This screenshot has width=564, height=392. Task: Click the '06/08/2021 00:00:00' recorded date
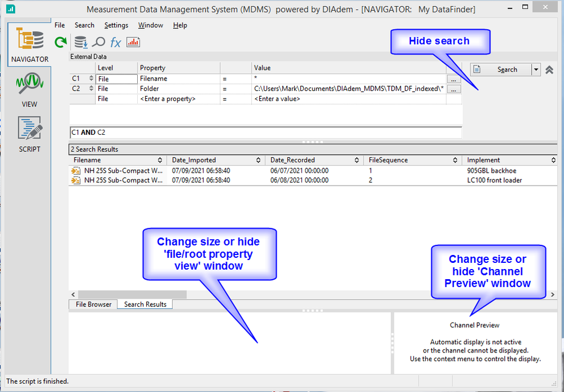(x=299, y=180)
